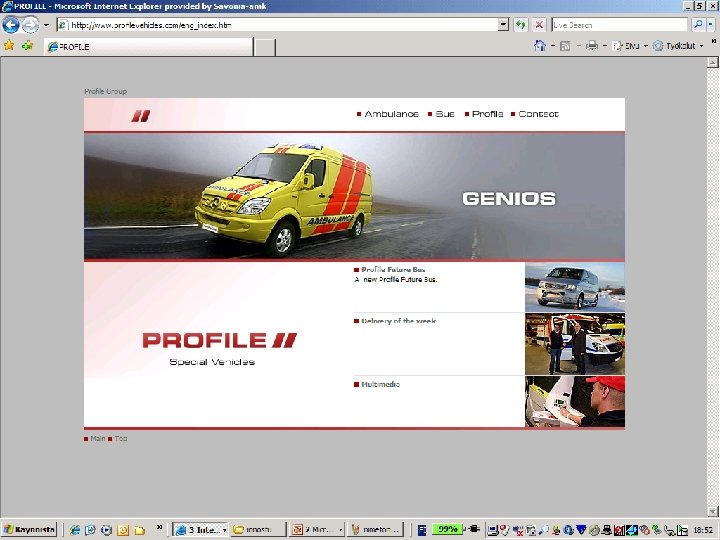The height and width of the screenshot is (540, 720).
Task: Click the Home page house icon
Action: click(540, 45)
